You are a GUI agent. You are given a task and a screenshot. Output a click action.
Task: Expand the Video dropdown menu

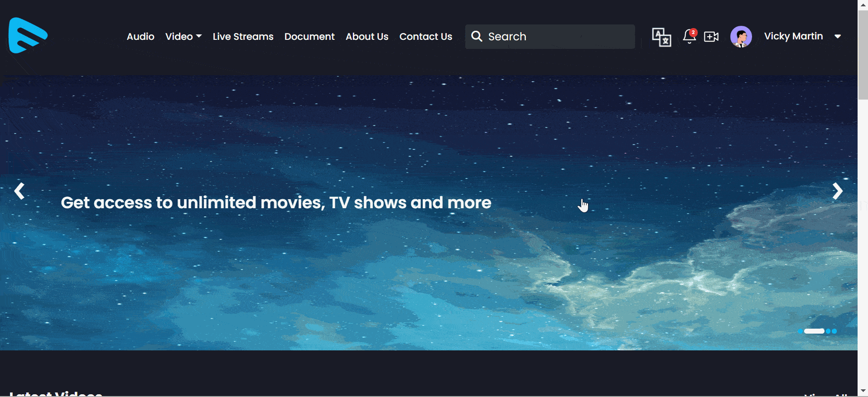point(183,37)
